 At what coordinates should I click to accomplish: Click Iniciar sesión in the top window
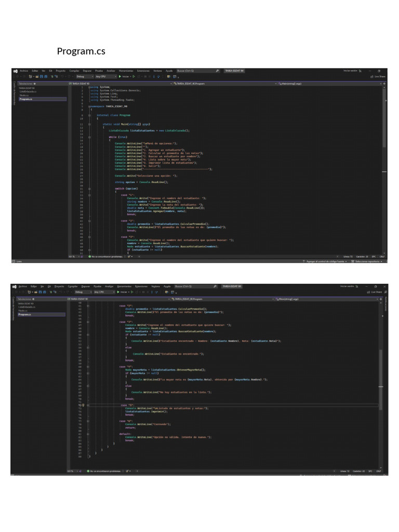(x=351, y=71)
